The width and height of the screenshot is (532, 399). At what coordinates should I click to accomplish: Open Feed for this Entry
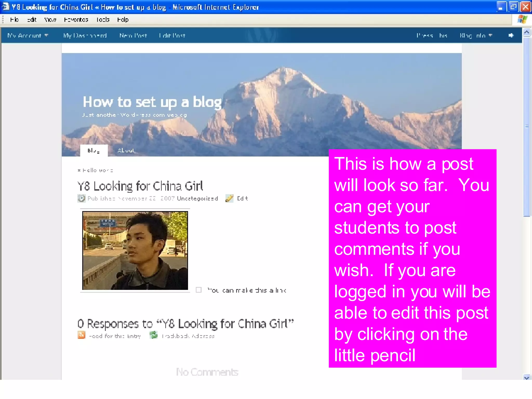tap(115, 336)
